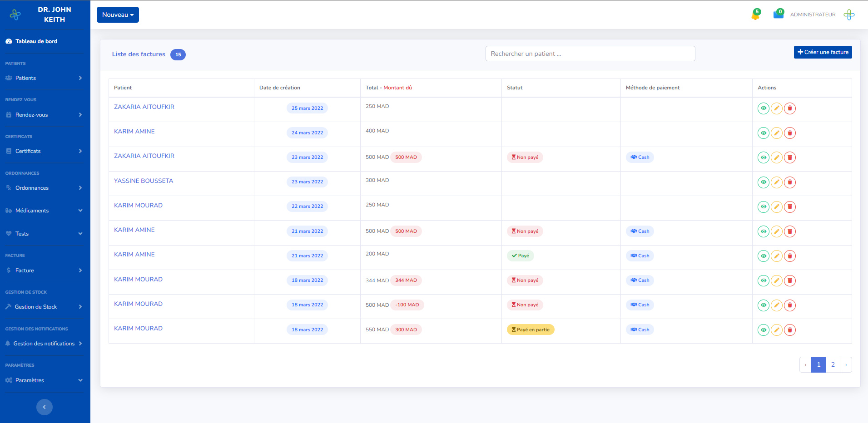This screenshot has height=423, width=868.
Task: Click the administrator profile logo icon
Action: (848, 15)
